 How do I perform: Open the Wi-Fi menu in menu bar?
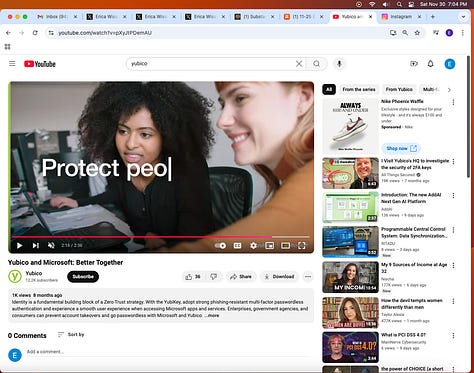(372, 4)
